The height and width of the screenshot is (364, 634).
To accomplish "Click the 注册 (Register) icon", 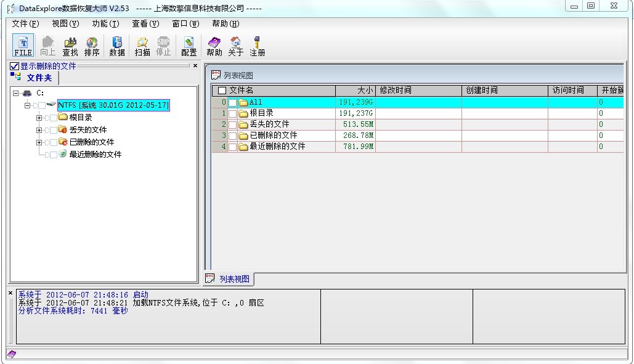I will click(x=257, y=44).
